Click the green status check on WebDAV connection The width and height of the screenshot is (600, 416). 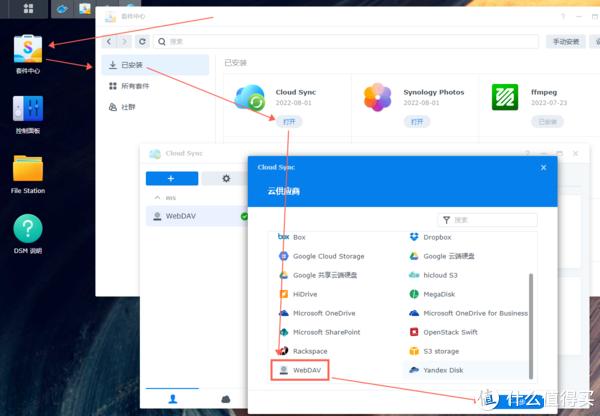click(244, 216)
